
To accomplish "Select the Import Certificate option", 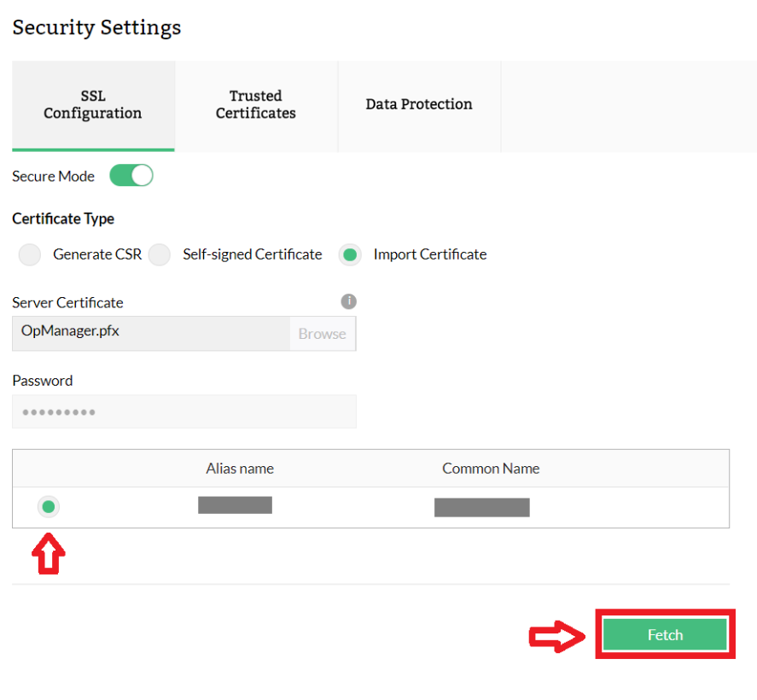I will coord(350,254).
